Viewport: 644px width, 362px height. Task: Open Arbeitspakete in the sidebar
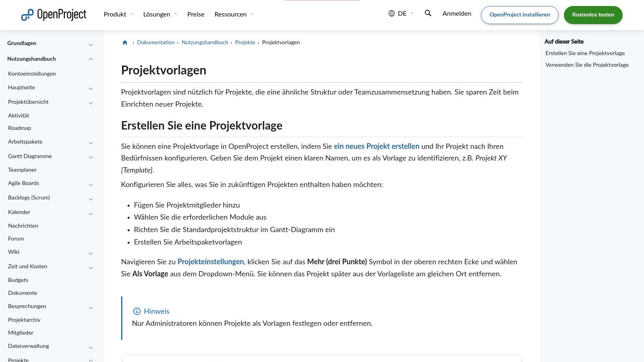coord(25,142)
